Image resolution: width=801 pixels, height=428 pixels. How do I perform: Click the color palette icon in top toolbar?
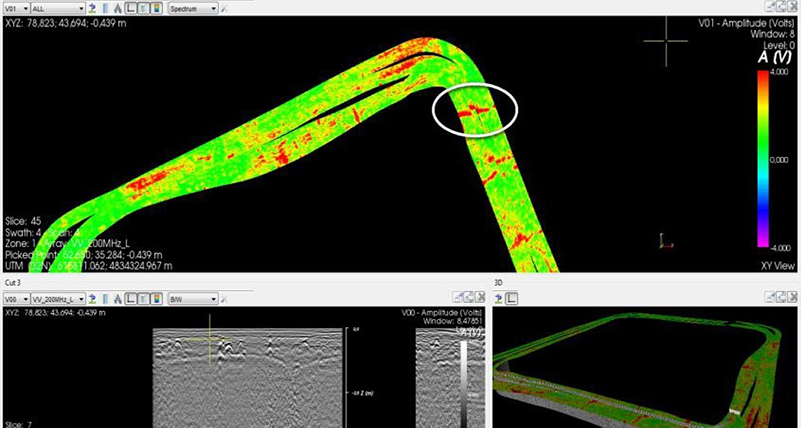pyautogui.click(x=157, y=7)
